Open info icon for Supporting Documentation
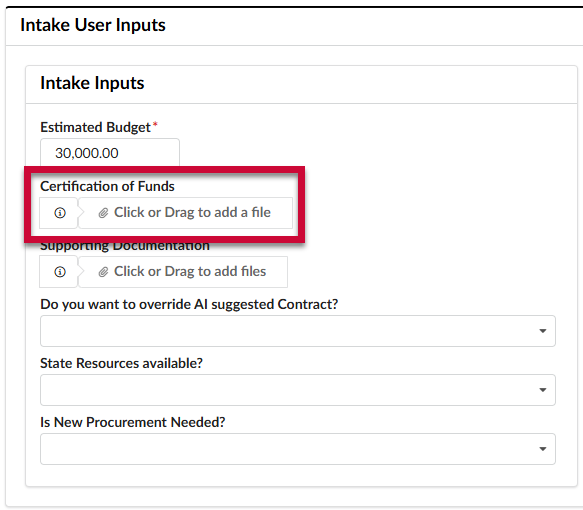The width and height of the screenshot is (583, 510). pos(60,272)
